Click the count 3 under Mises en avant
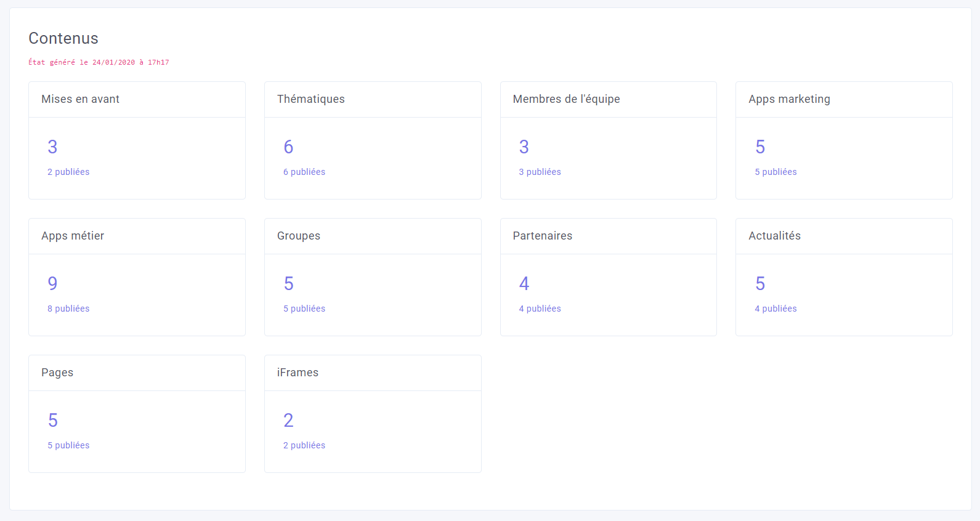 [52, 147]
